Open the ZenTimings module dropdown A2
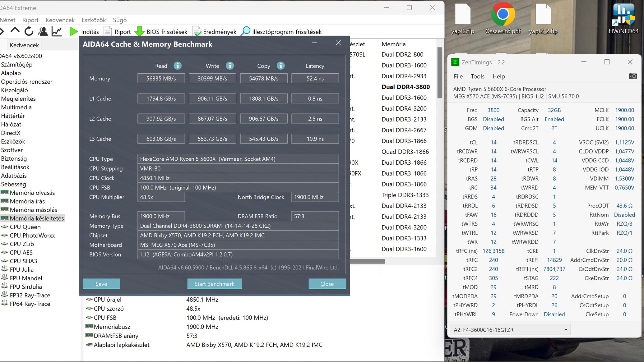 pos(510,329)
